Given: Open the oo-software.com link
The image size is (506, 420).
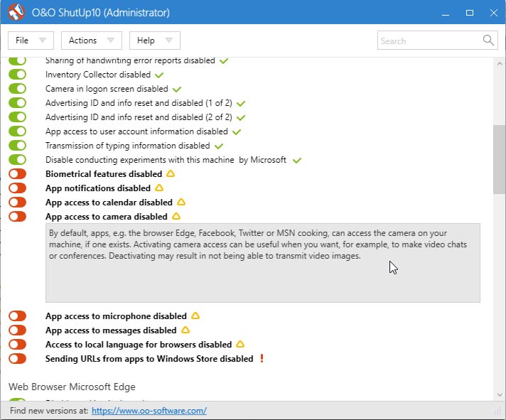Looking at the screenshot, I should click(149, 411).
